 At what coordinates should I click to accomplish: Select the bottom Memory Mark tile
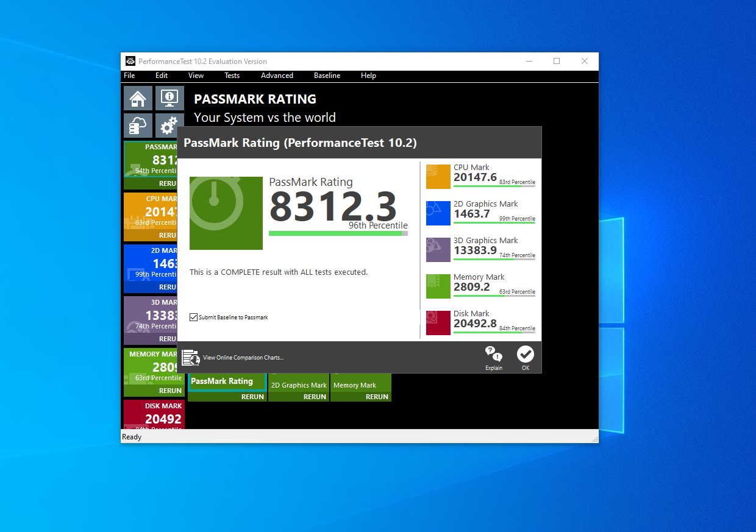click(x=361, y=382)
